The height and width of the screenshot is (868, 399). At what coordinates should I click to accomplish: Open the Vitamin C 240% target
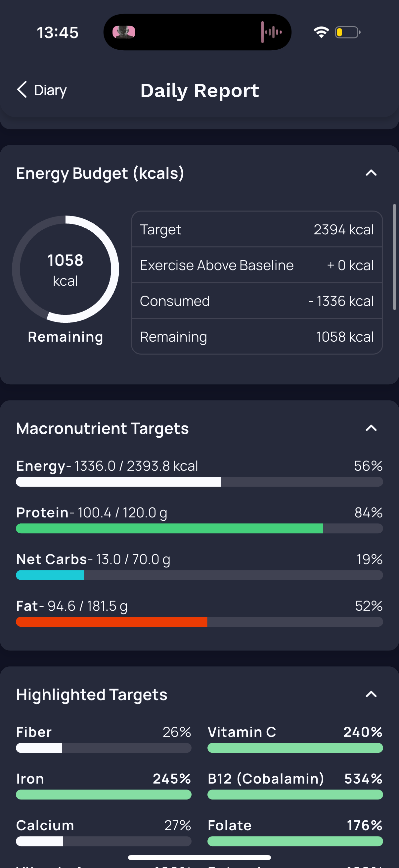[x=295, y=741]
